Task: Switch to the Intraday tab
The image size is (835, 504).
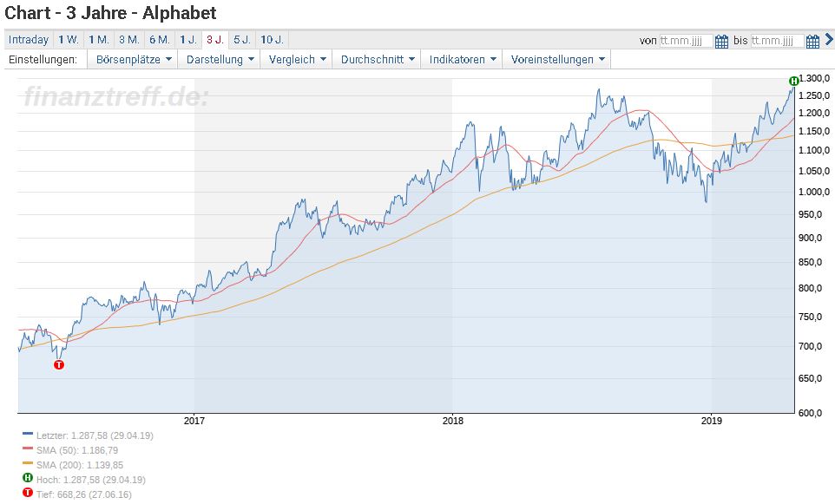Action: pos(29,39)
